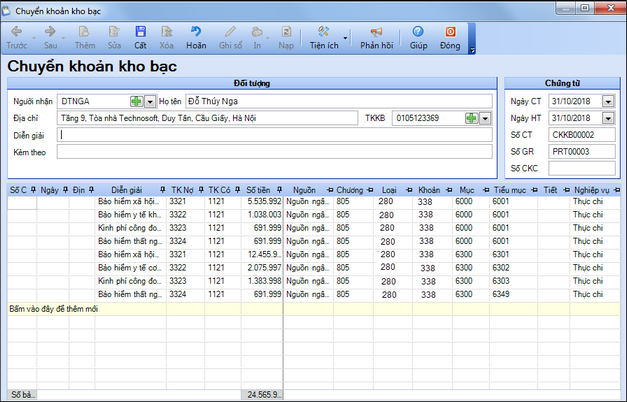The width and height of the screenshot is (627, 402).
Task: Select the amount cell 12.455.9..
Action: pyautogui.click(x=262, y=254)
